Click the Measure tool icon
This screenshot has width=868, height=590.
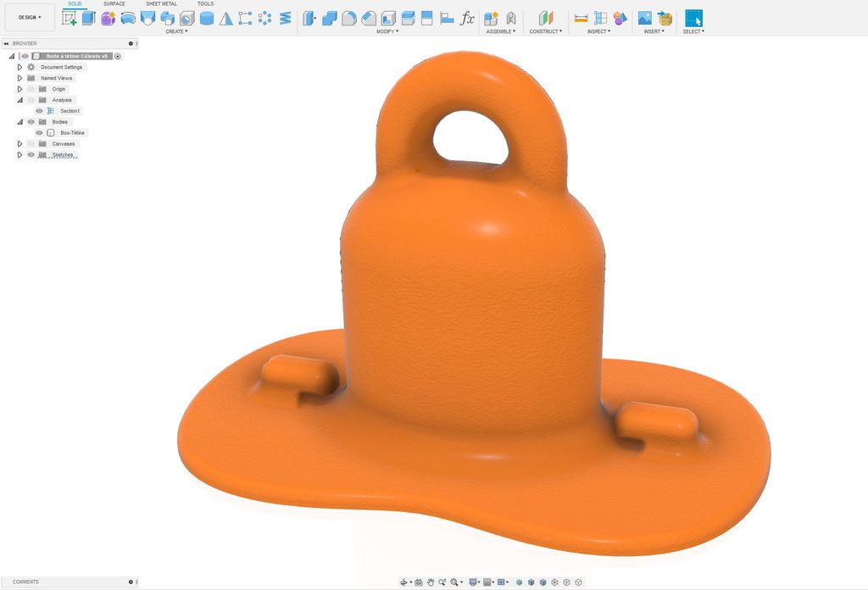click(x=581, y=19)
